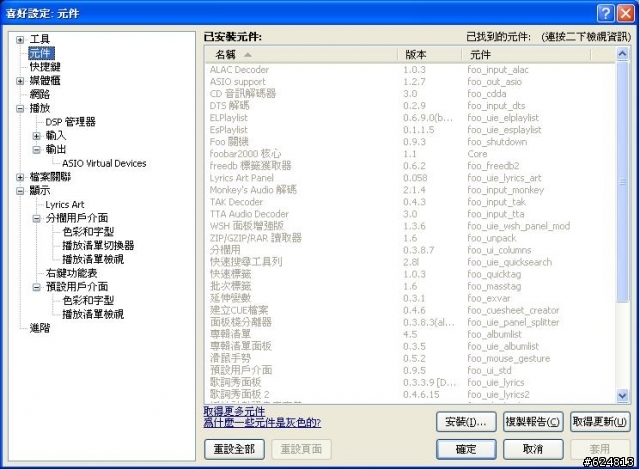Image resolution: width=640 pixels, height=470 pixels.
Task: Select freedb 標籤獲取器 component row
Action: [x=410, y=166]
